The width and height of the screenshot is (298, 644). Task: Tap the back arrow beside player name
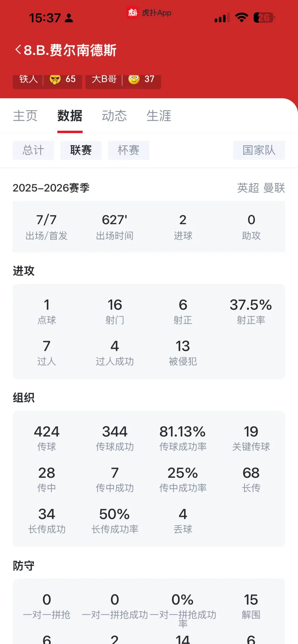[18, 50]
